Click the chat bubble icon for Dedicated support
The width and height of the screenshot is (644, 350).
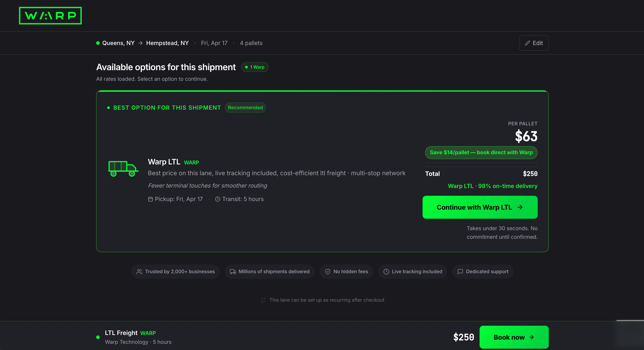[x=460, y=272]
